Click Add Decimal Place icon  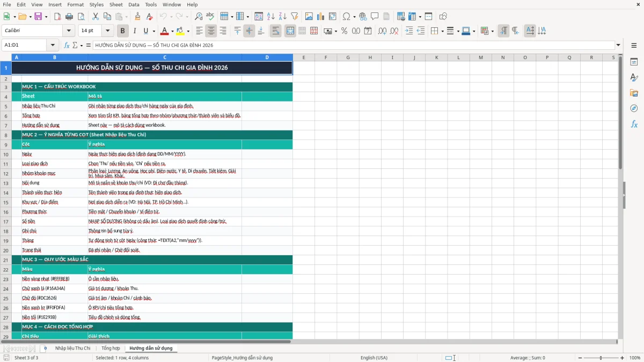pos(382,31)
